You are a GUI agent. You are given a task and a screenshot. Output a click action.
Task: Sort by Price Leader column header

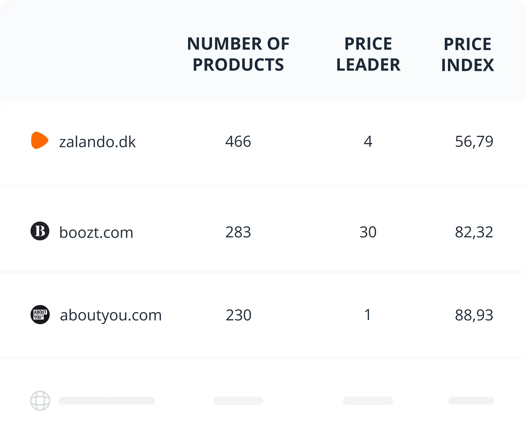(x=368, y=54)
